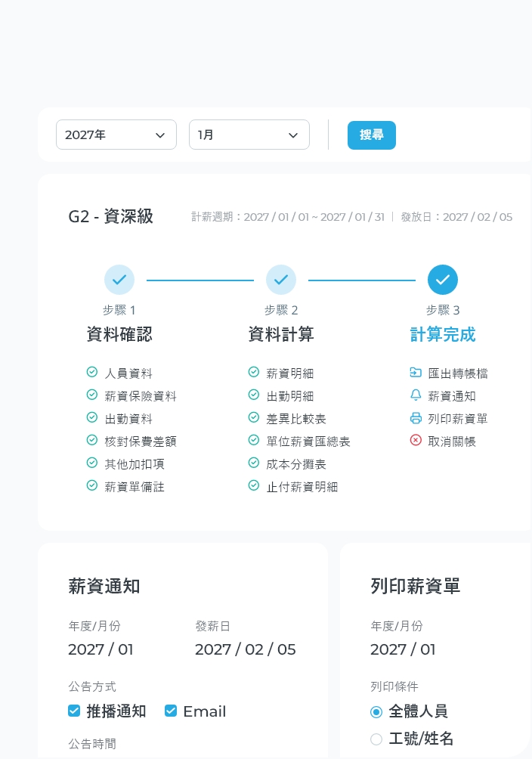
Task: Click the export icon for 匯出轉帳檔
Action: [416, 372]
